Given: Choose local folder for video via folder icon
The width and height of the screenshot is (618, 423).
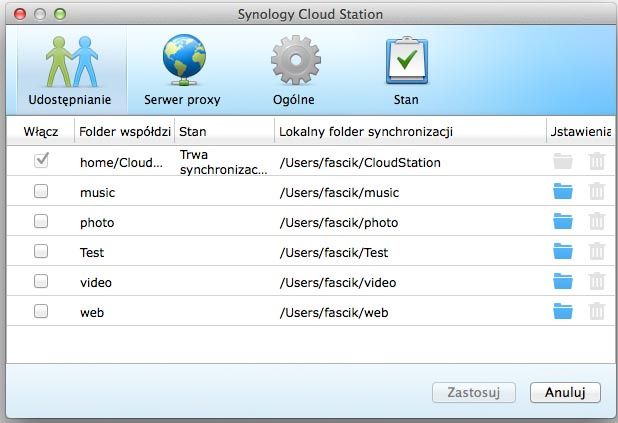Looking at the screenshot, I should 563,281.
